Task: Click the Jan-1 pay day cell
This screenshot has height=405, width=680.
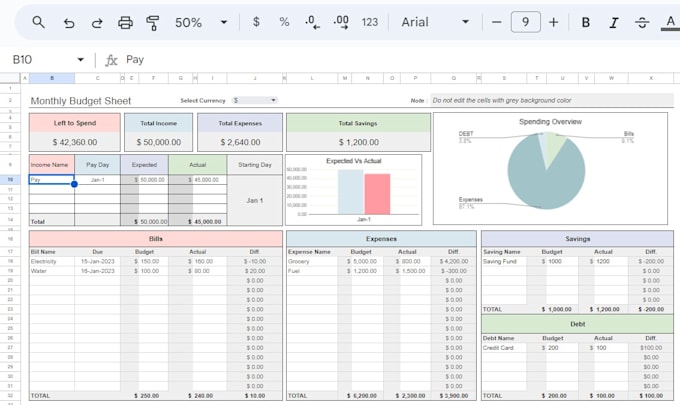Action: click(x=98, y=180)
